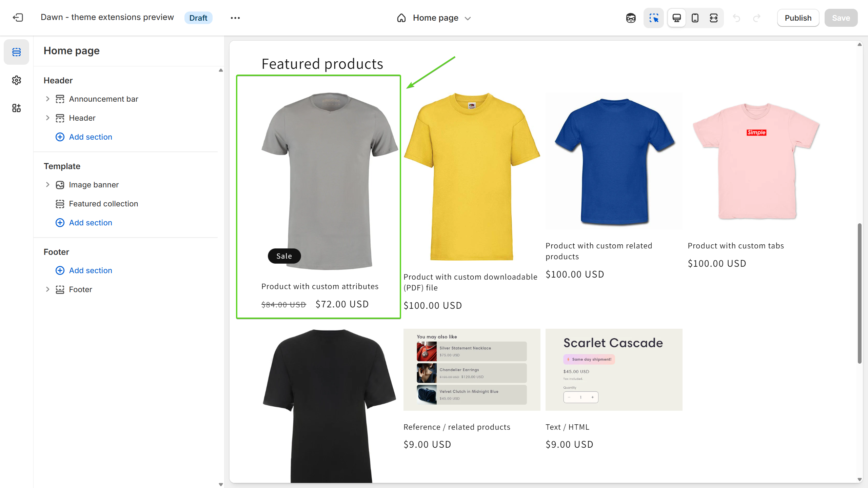Switch to desktop preview icon

point(676,18)
